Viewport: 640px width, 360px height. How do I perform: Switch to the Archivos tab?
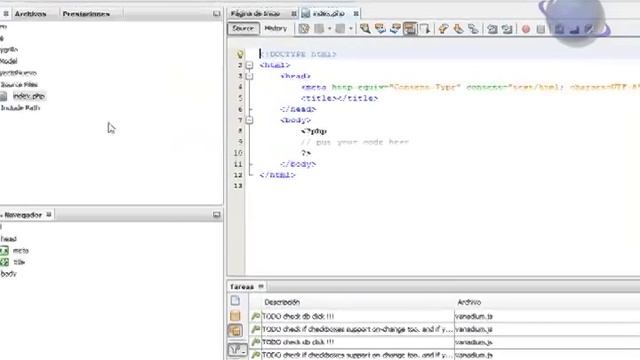tap(31, 13)
